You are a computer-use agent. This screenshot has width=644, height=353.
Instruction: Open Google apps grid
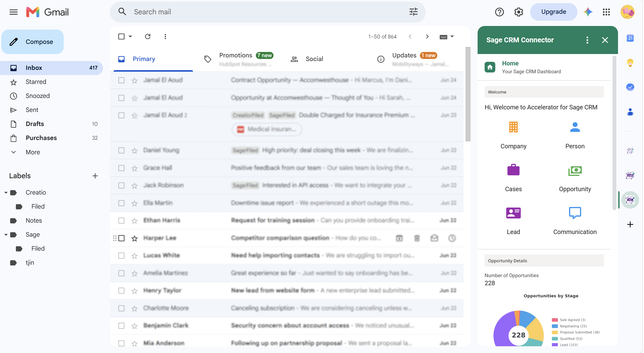coord(606,12)
